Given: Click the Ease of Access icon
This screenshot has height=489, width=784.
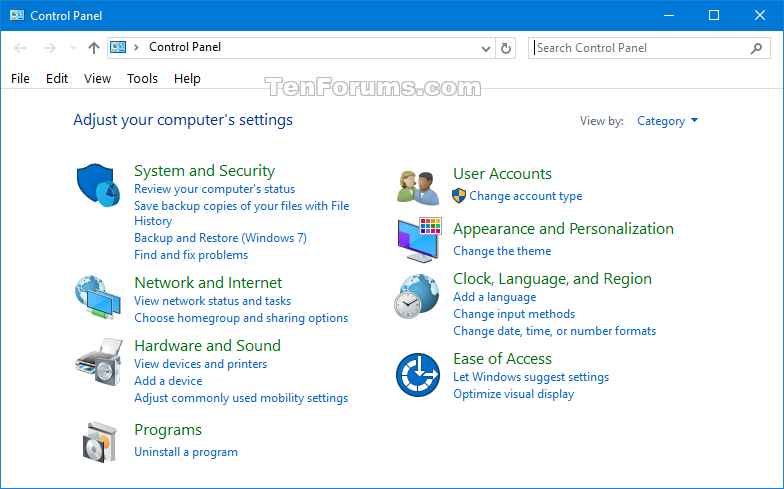Looking at the screenshot, I should 418,374.
